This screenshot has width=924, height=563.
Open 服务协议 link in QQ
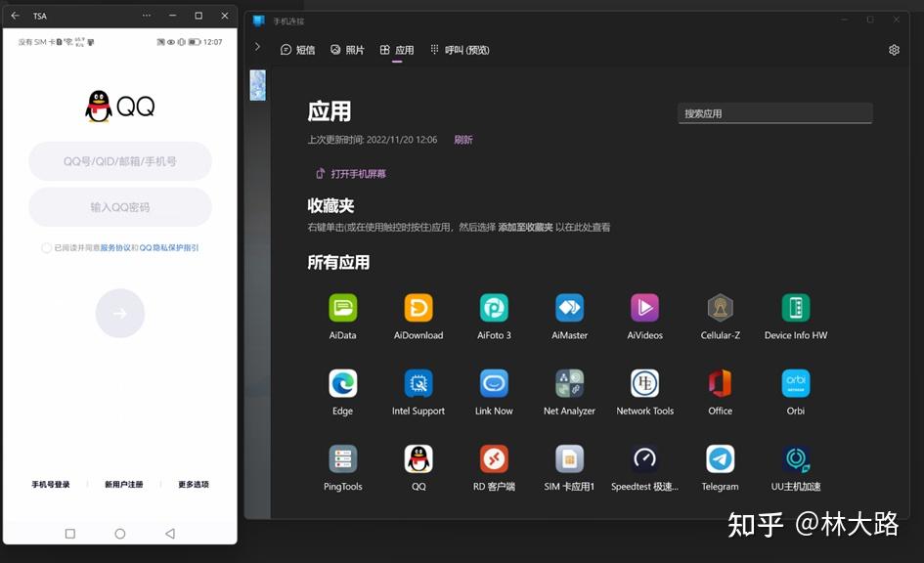point(115,248)
